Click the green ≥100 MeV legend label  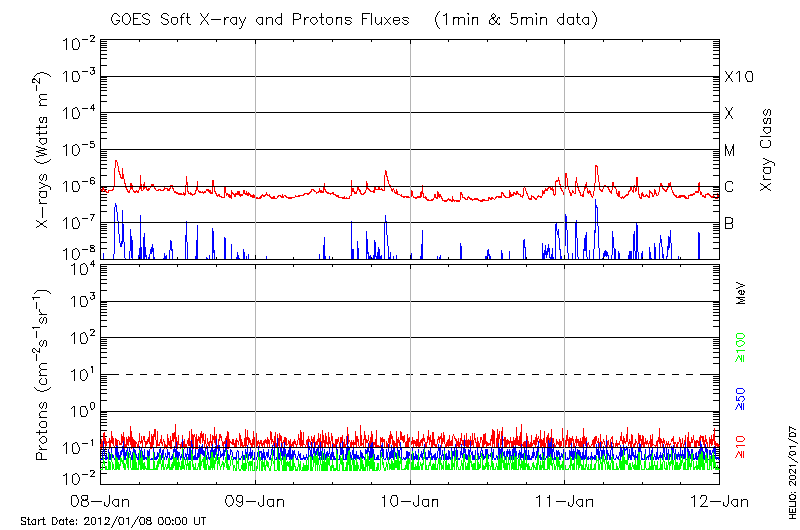click(742, 349)
